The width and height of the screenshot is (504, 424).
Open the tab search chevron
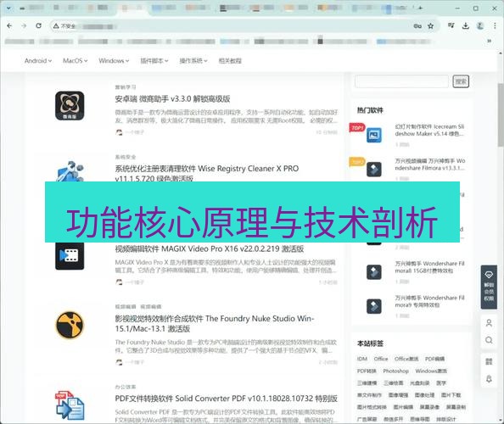click(8, 8)
